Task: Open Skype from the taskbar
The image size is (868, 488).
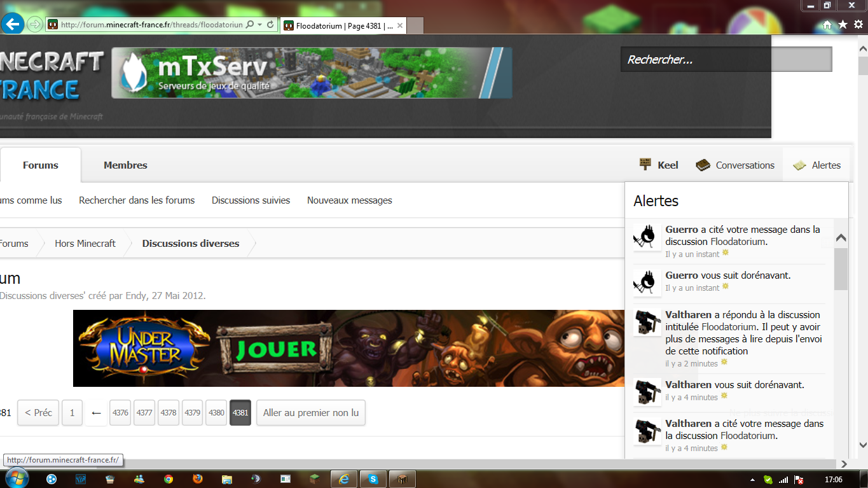Action: tap(373, 479)
